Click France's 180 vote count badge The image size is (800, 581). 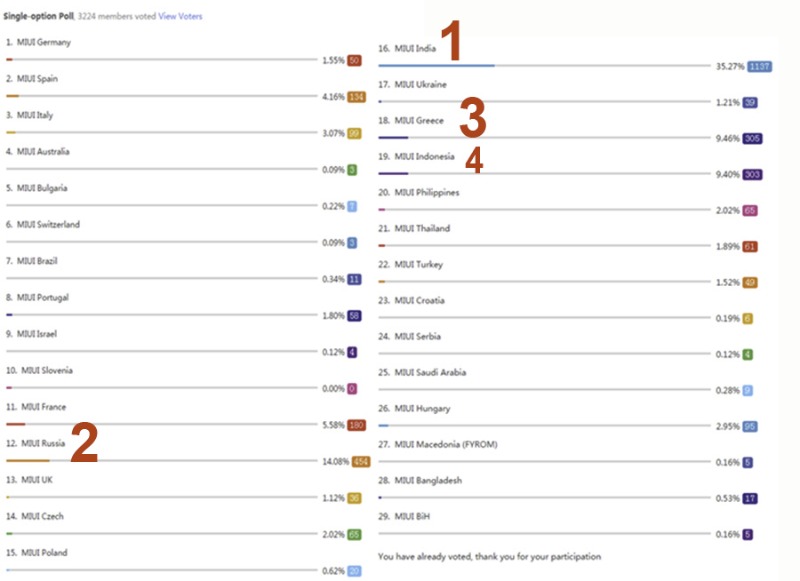pyautogui.click(x=357, y=425)
